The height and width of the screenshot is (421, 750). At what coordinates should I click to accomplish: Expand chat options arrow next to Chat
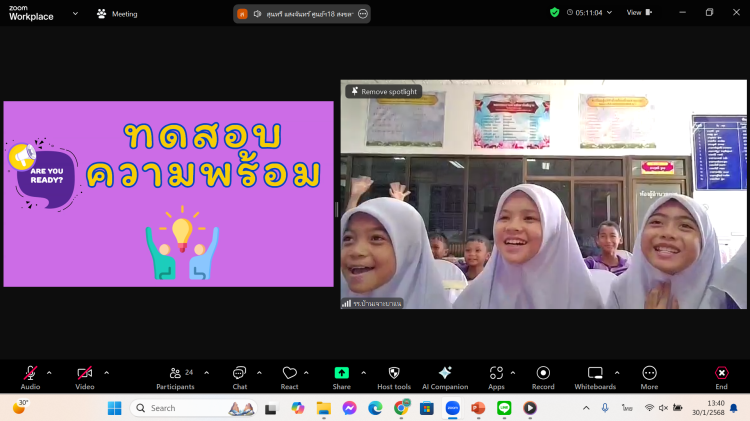(259, 373)
